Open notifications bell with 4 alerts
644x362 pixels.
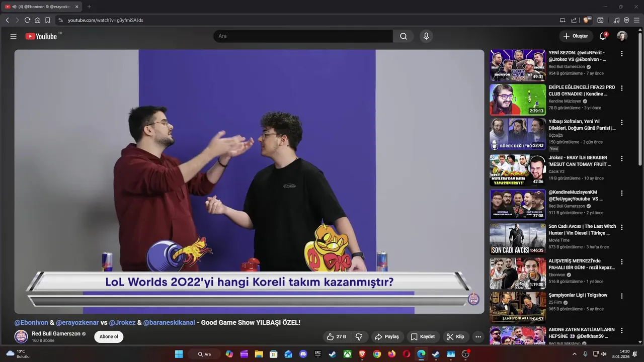coord(603,36)
